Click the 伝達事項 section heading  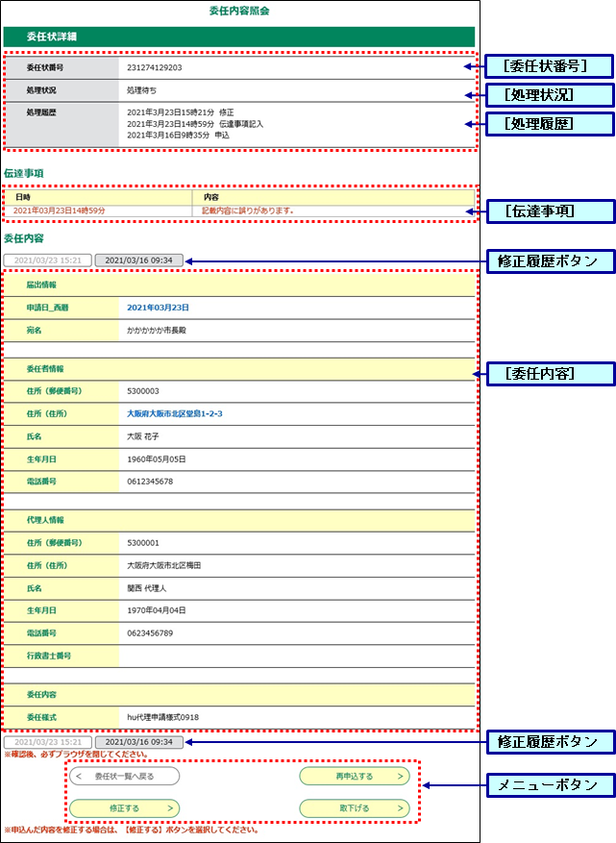[x=24, y=173]
